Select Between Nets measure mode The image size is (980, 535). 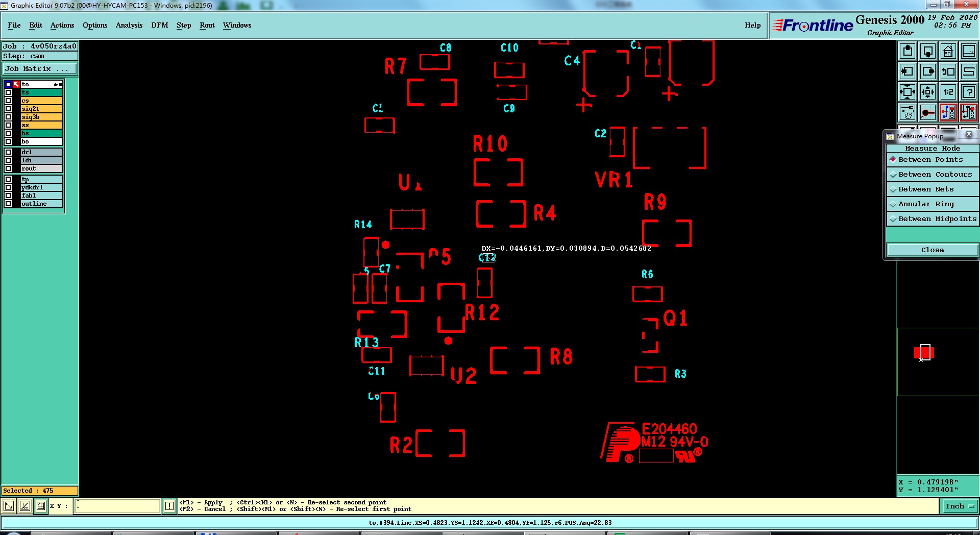pyautogui.click(x=933, y=189)
